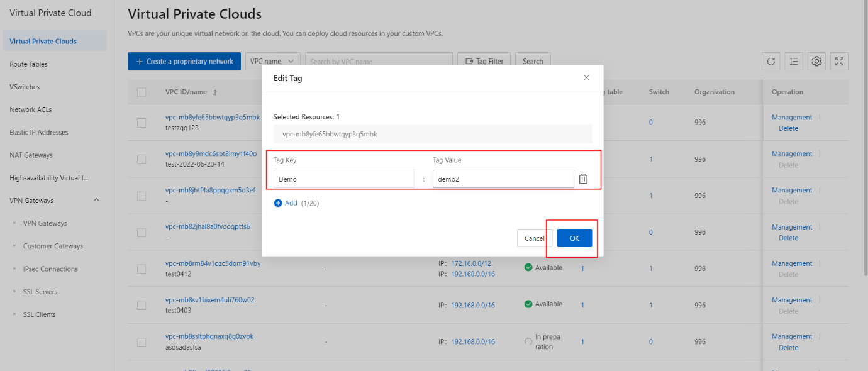Screen dimensions: 868x371
Task: Click the fullscreen expand icon
Action: [839, 61]
